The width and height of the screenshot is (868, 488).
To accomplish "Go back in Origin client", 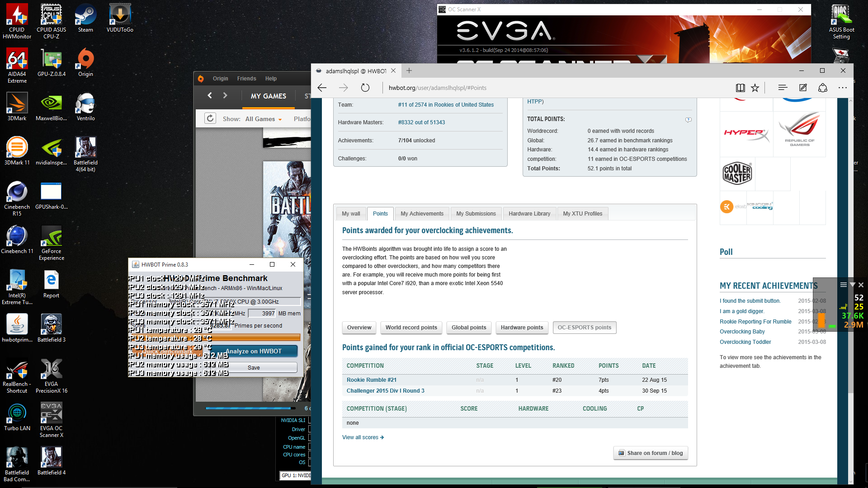I will (210, 95).
